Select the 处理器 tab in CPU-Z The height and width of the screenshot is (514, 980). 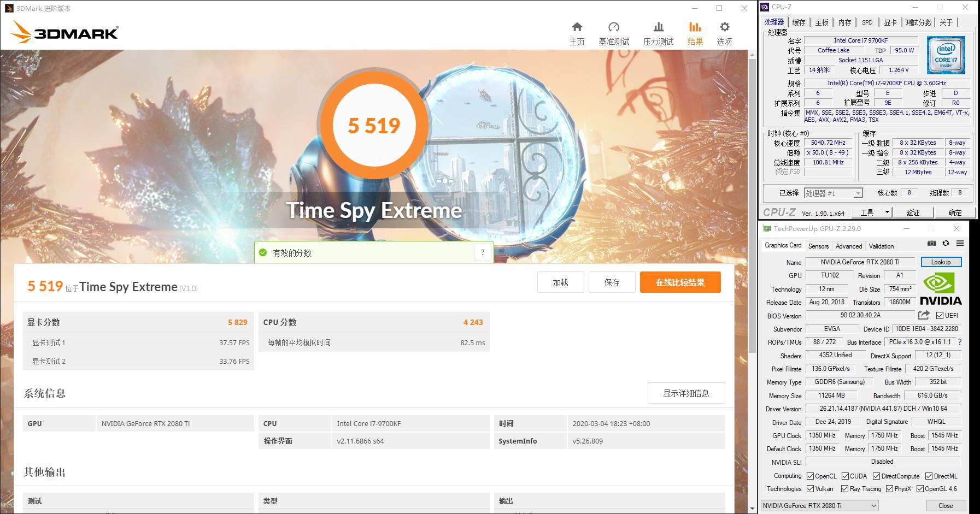coord(774,22)
